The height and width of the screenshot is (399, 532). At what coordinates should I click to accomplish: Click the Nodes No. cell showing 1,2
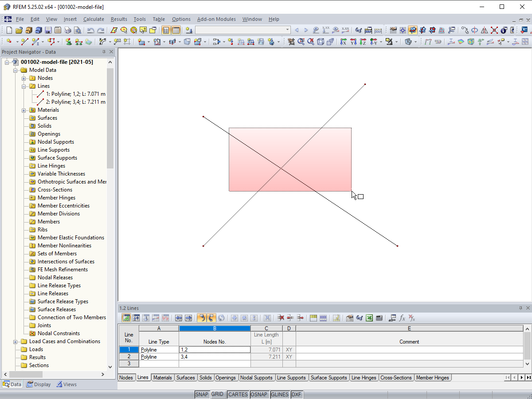coord(215,349)
